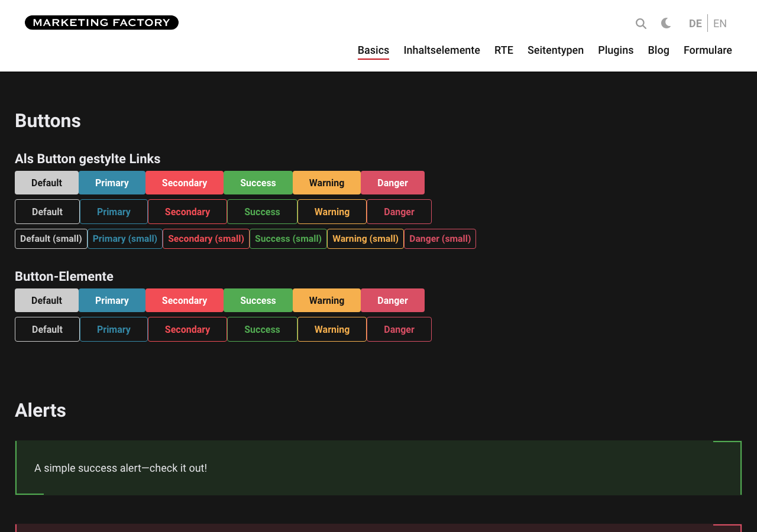Image resolution: width=757 pixels, height=532 pixels.
Task: Click the filled Warning link button
Action: pos(326,183)
